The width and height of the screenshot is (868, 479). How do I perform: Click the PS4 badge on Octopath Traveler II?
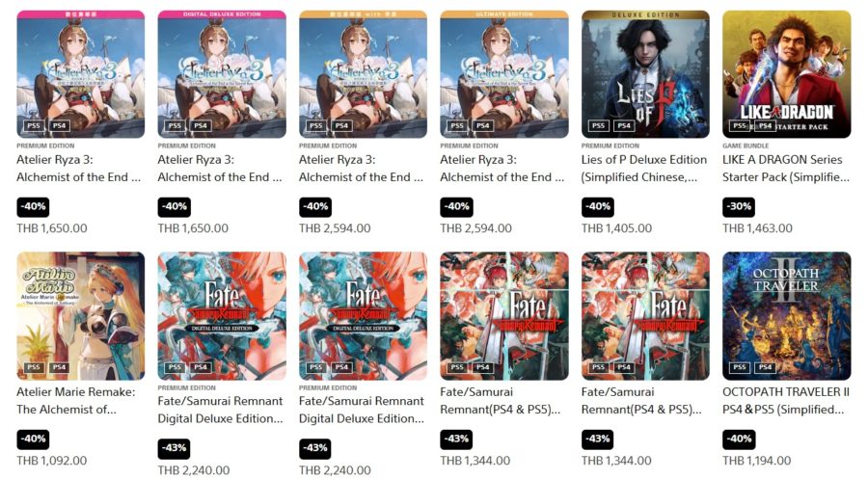[x=766, y=367]
